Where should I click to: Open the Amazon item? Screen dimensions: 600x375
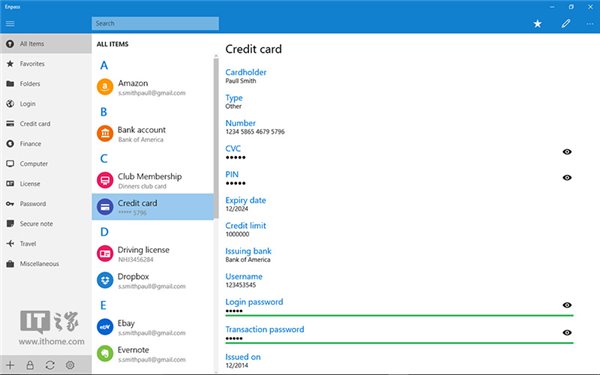coord(153,87)
